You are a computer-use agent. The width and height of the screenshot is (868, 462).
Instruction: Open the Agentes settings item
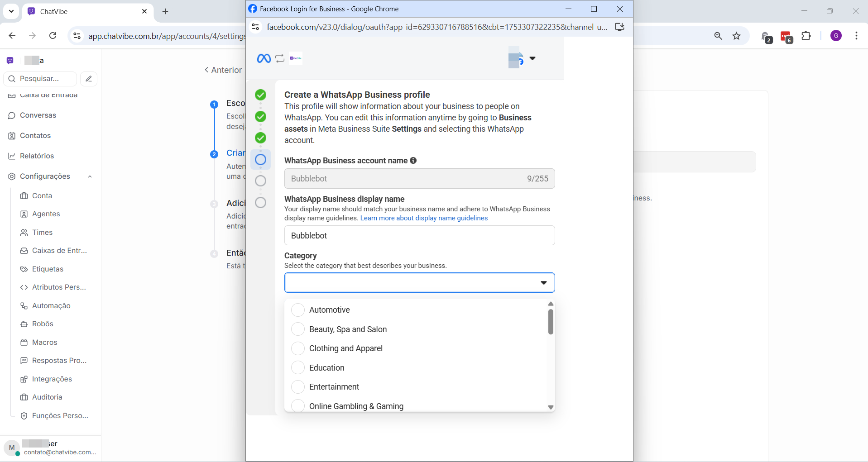click(x=46, y=214)
